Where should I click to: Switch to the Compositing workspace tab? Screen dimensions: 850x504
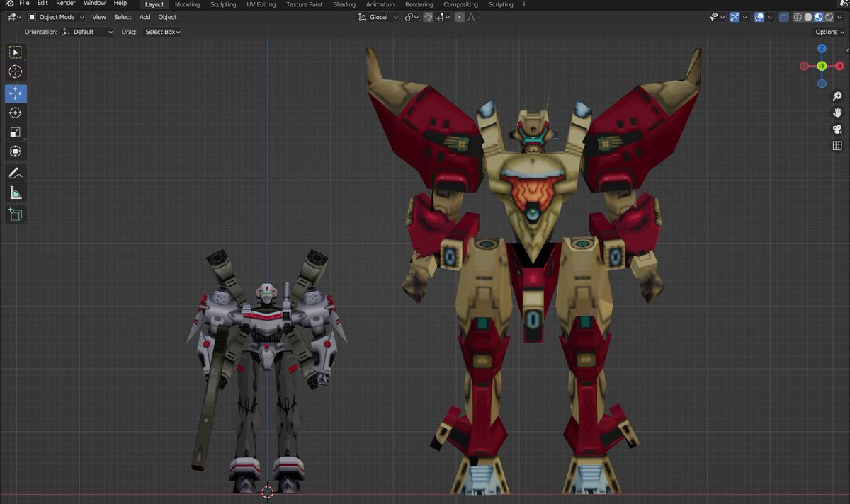pos(460,4)
